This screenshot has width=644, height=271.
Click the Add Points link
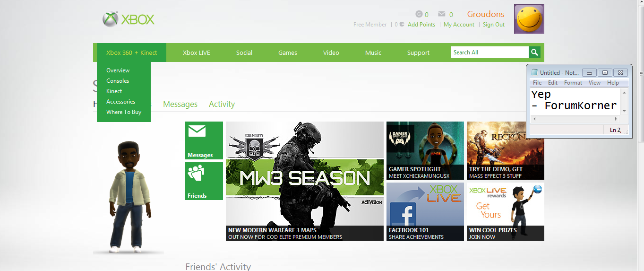click(x=421, y=25)
